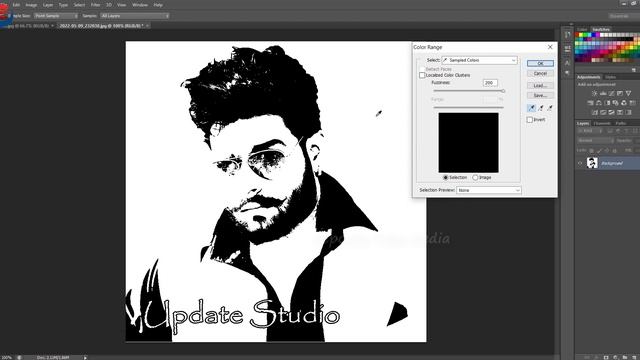
Task: Open the Selection Preview dropdown
Action: 489,190
